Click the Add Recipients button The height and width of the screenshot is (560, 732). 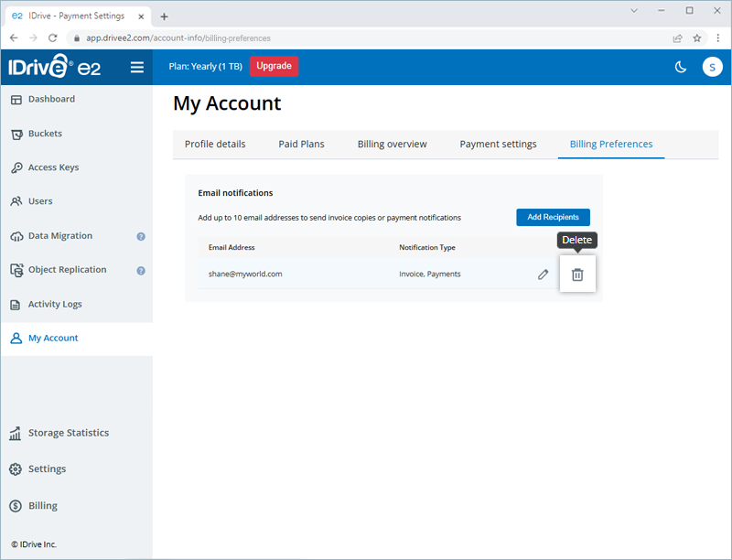coord(553,217)
